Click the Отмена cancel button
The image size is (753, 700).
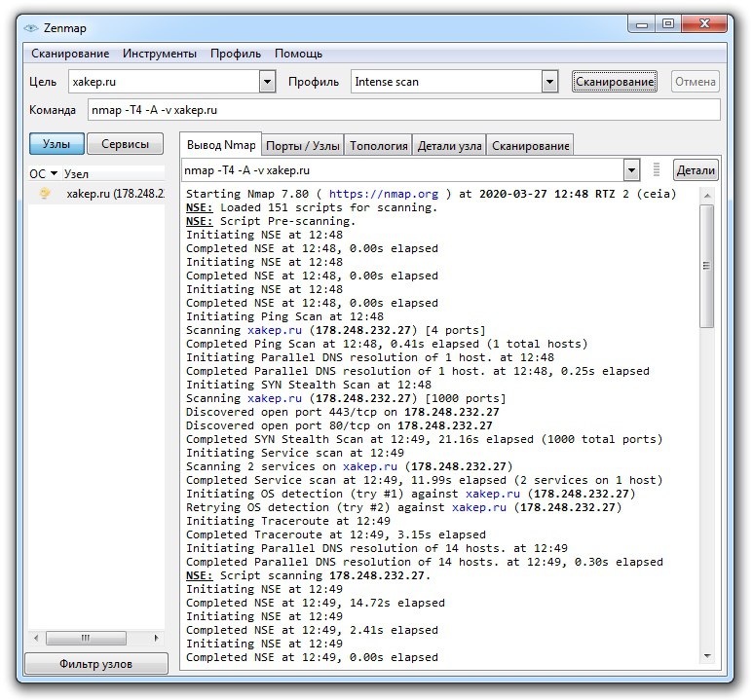tap(695, 82)
